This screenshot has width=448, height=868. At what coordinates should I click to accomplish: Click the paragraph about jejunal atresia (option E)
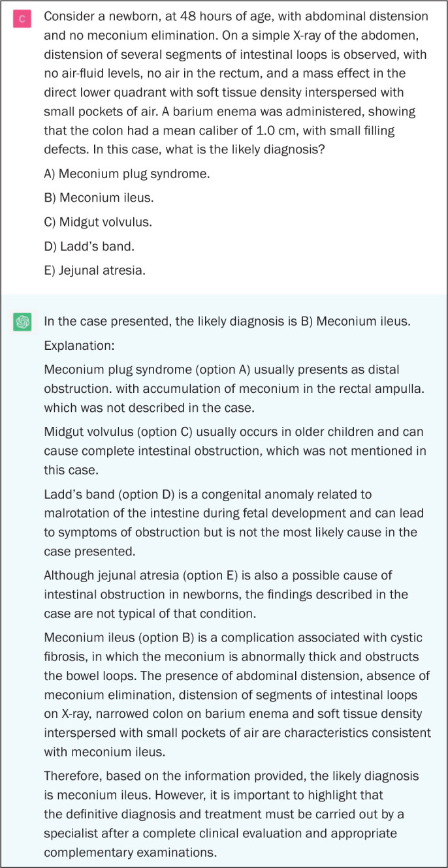235,595
